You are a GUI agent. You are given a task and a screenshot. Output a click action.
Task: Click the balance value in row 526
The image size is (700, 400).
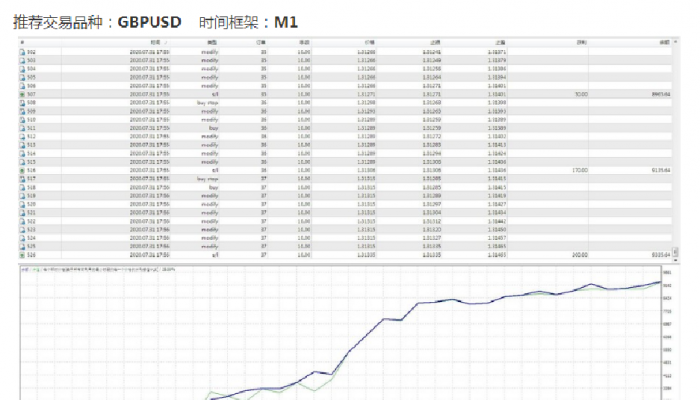point(661,255)
